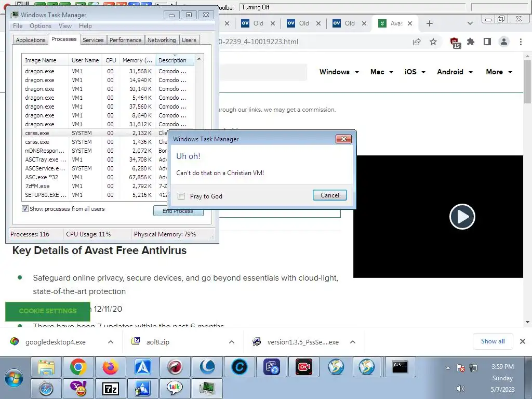Open the uBlock Origin extension icon
This screenshot has width=532, height=399.
click(x=455, y=42)
